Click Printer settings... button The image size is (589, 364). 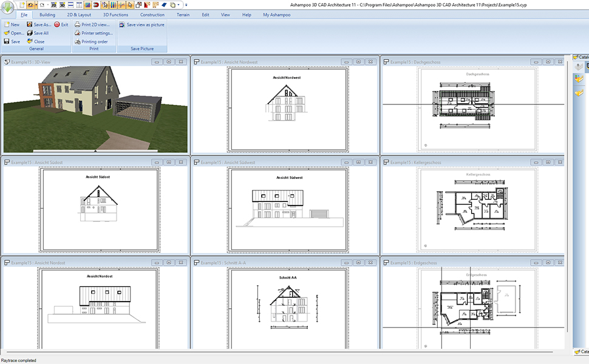point(97,33)
